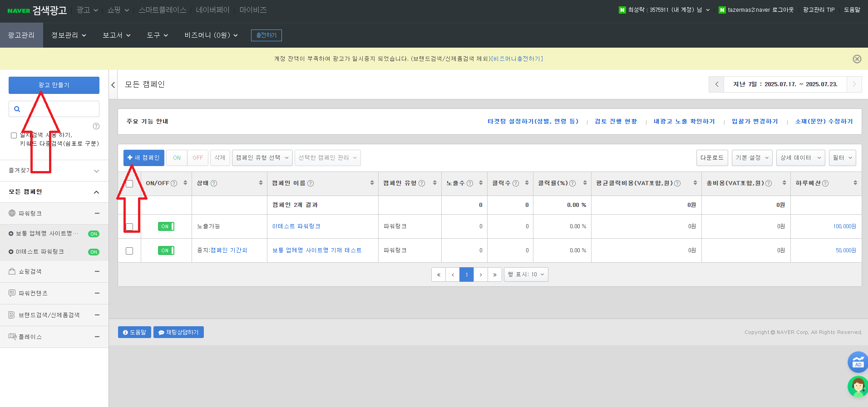
Task: Open the customer support avatar widget
Action: pyautogui.click(x=858, y=387)
